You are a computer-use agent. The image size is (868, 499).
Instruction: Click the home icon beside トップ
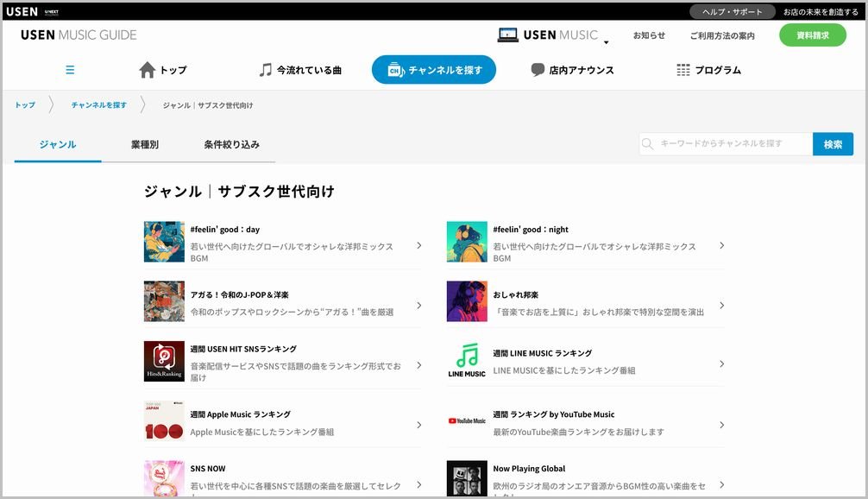148,70
